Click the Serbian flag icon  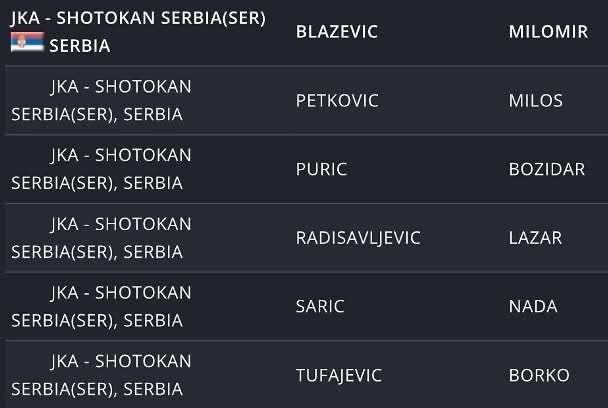click(x=27, y=42)
